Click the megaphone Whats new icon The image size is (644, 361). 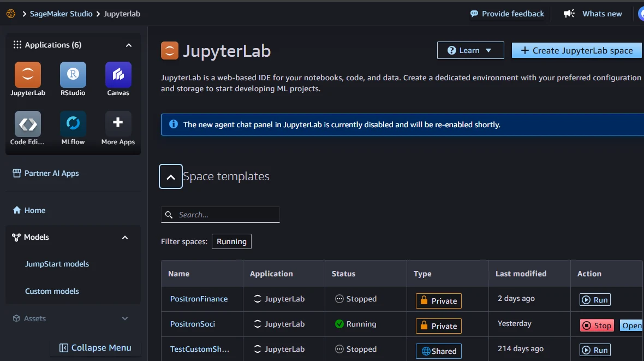(569, 14)
